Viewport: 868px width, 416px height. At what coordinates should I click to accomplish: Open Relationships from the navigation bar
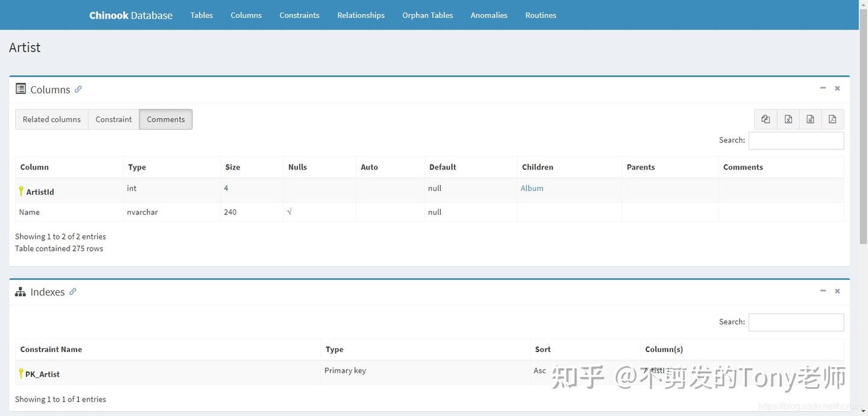pyautogui.click(x=360, y=15)
